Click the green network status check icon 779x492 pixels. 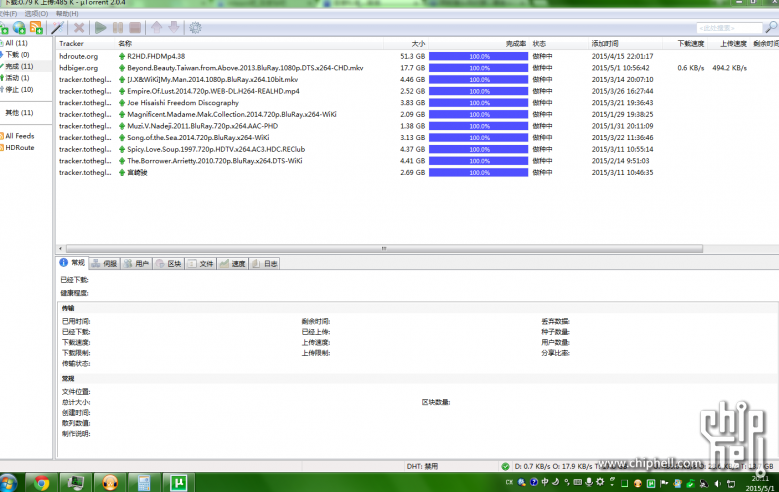click(505, 466)
